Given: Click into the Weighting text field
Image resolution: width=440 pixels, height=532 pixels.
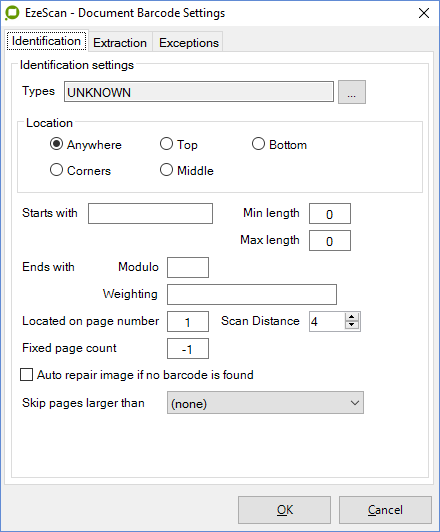Looking at the screenshot, I should pyautogui.click(x=252, y=294).
